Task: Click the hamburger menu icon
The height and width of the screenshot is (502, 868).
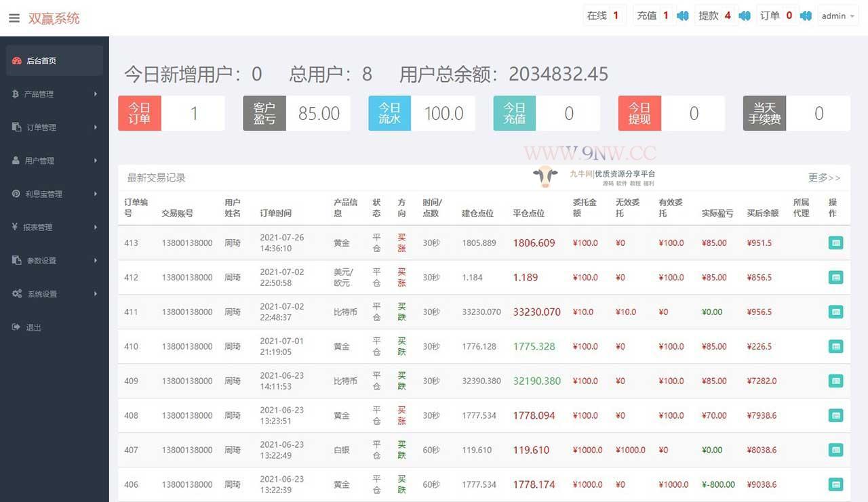Action: [14, 18]
